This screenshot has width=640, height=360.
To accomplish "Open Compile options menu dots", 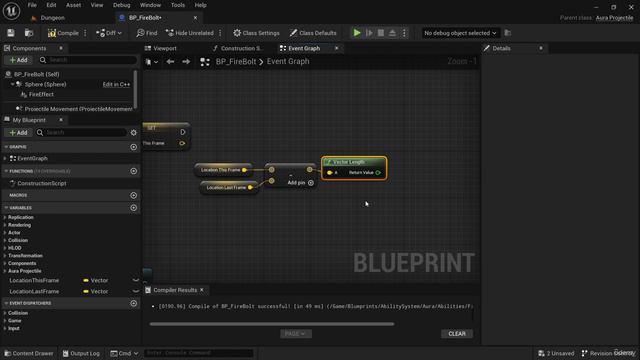I will [85, 33].
